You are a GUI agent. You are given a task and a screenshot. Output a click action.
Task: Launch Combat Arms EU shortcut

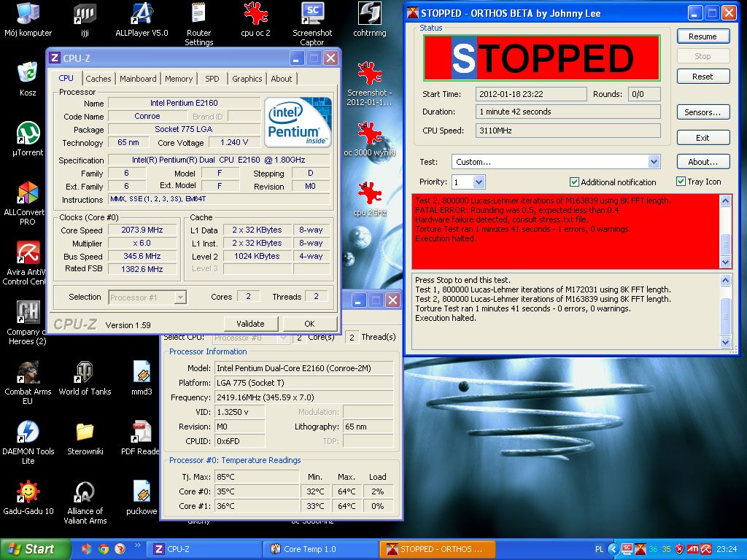click(28, 383)
